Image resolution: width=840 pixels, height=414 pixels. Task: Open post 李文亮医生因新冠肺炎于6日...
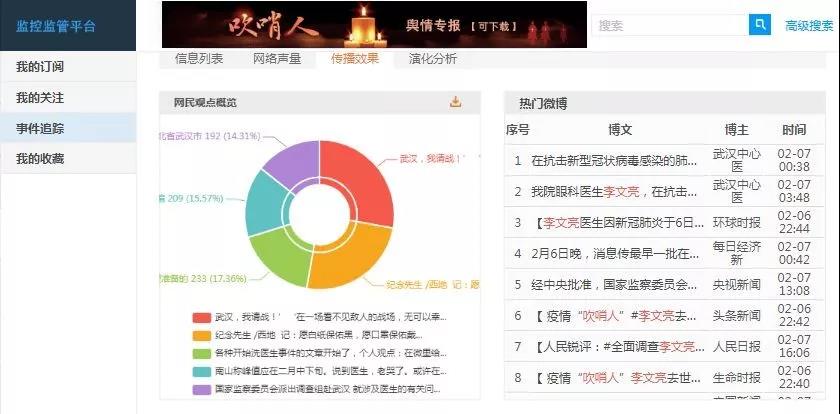pyautogui.click(x=619, y=223)
